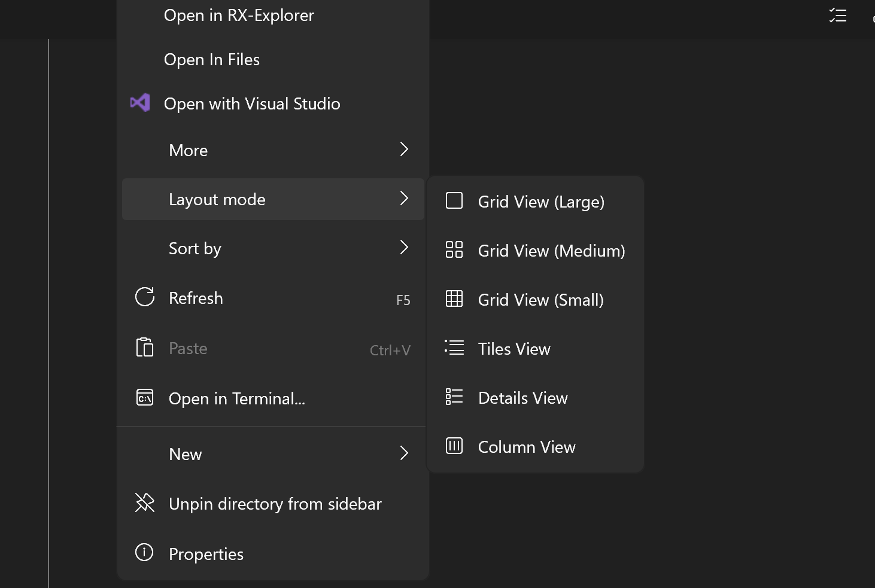Select the Layout mode menu item
875x588 pixels.
pos(217,199)
